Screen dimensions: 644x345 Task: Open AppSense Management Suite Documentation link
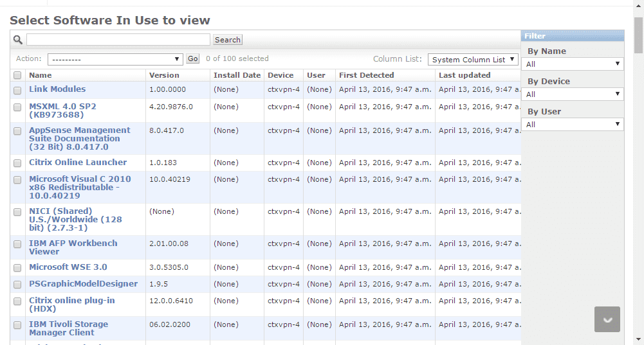coord(79,139)
